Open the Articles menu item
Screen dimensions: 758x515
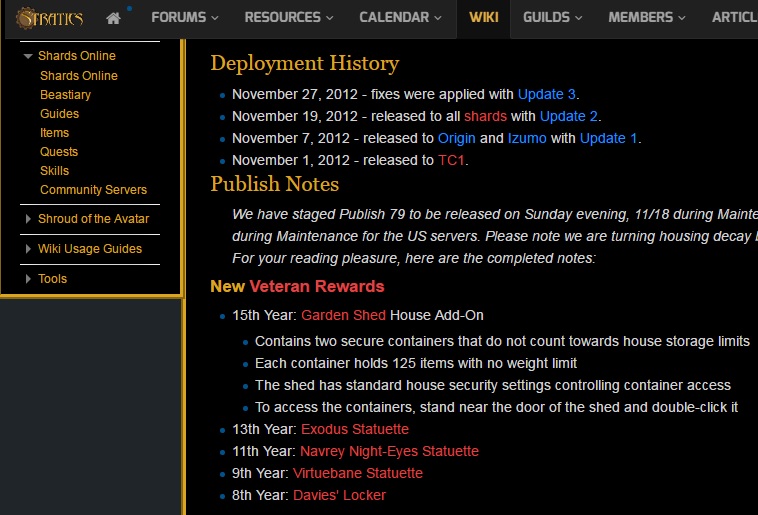tap(734, 17)
